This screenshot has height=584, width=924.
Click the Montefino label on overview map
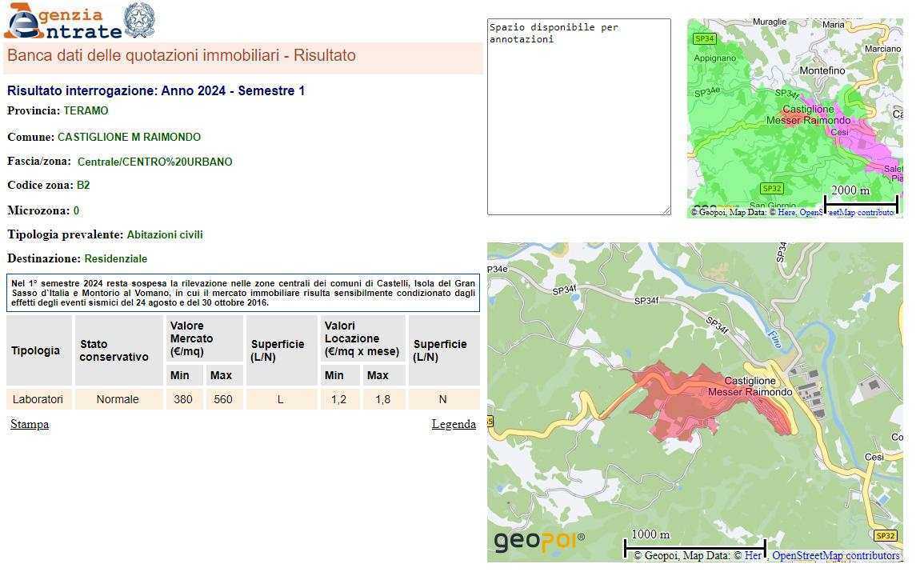coord(822,70)
